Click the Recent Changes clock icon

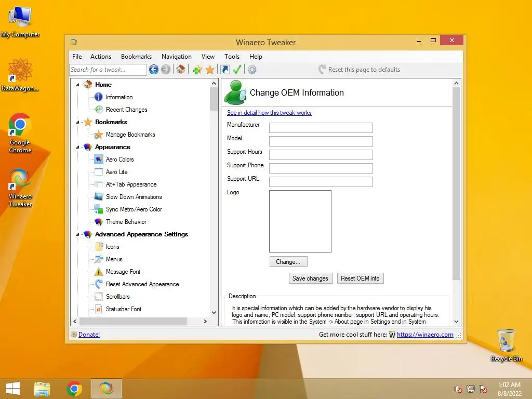99,109
